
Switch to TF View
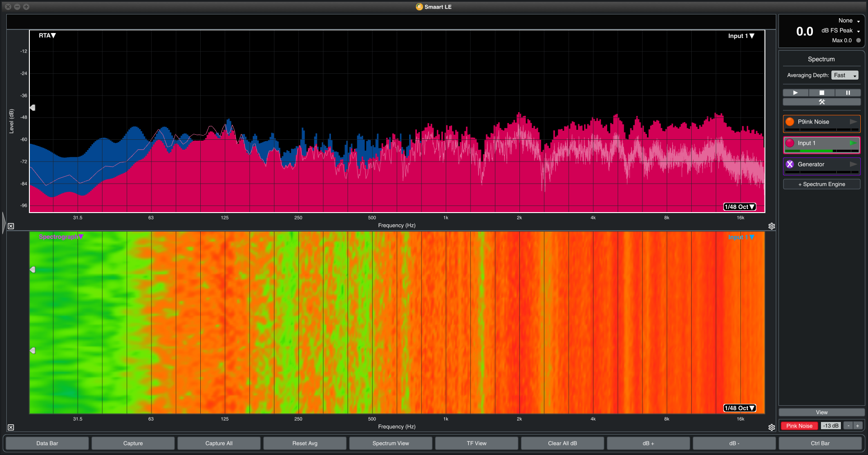click(476, 443)
